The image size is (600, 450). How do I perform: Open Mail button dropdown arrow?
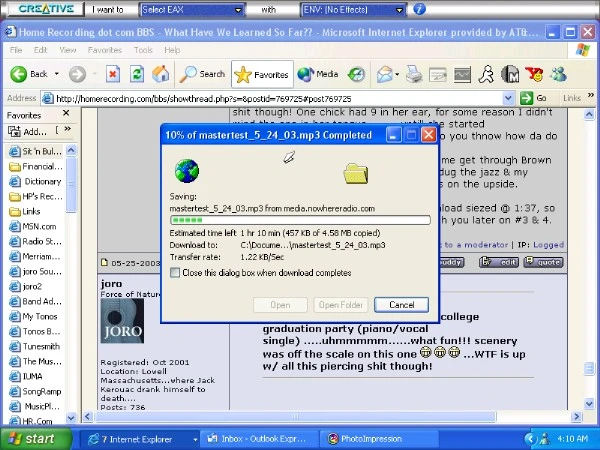(x=397, y=75)
